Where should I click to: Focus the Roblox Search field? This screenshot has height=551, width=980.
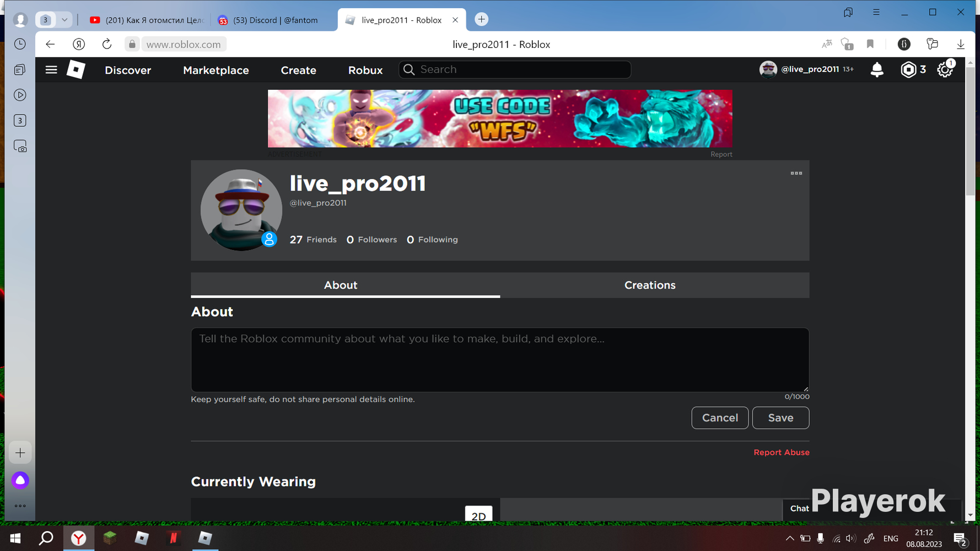point(515,69)
